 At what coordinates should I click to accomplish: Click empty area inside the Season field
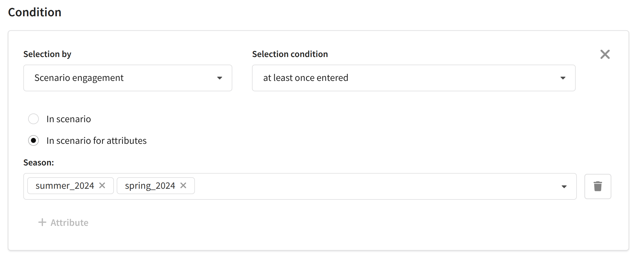[366, 187]
